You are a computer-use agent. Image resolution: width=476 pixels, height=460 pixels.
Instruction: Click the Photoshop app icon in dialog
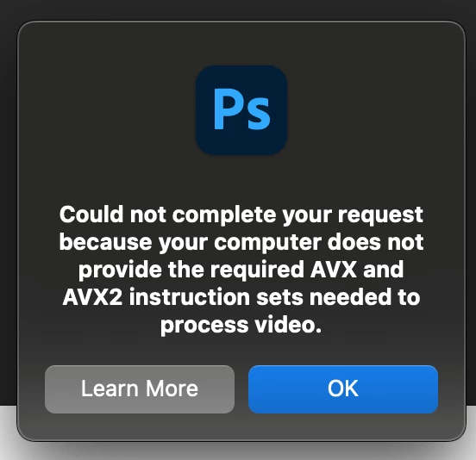point(241,110)
